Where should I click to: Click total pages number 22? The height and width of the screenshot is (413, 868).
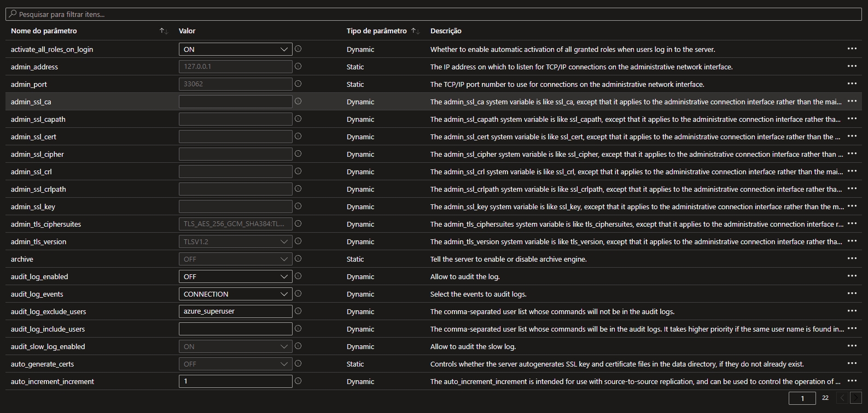(825, 398)
